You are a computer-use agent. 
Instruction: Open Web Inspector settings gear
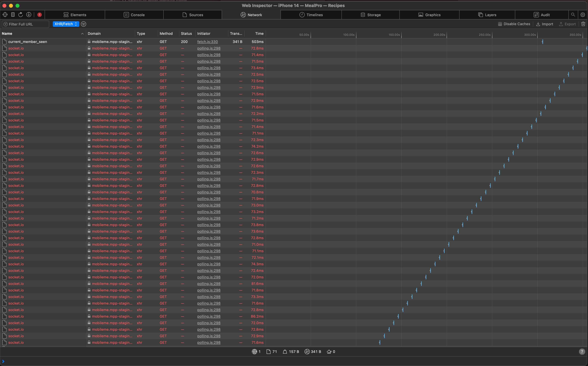tap(583, 15)
